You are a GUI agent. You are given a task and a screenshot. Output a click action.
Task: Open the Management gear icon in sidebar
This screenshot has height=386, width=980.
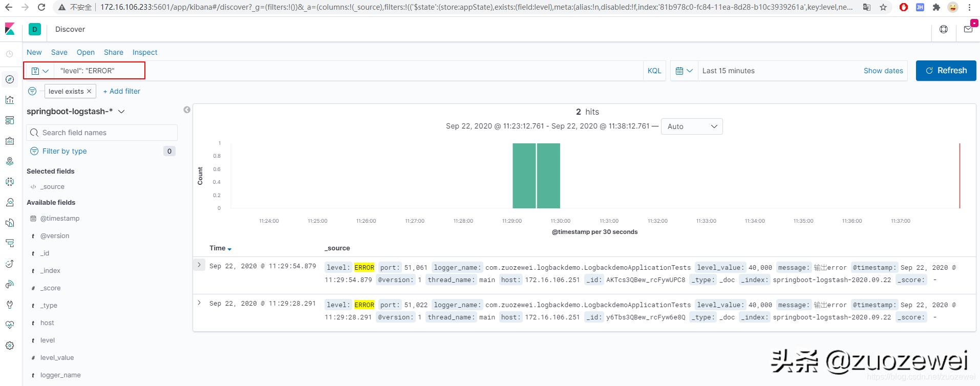click(10, 346)
